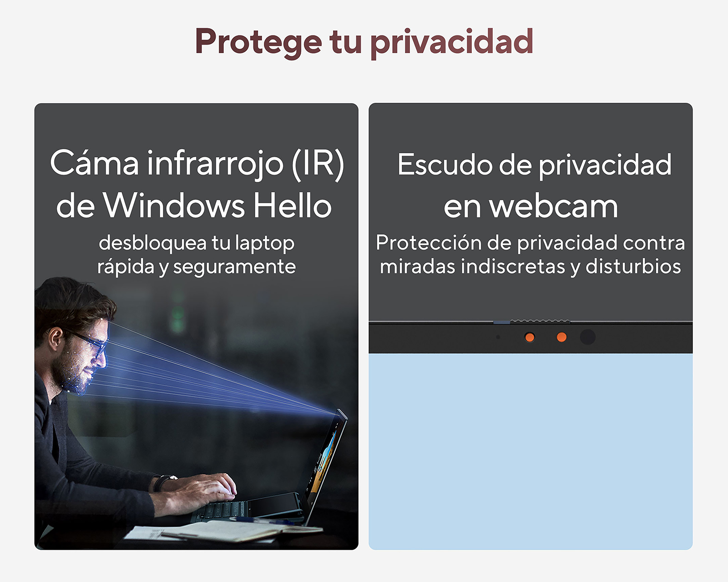Click the "desbloquea tu laptop" subtitle
Image resolution: width=728 pixels, height=582 pixels.
click(197, 244)
